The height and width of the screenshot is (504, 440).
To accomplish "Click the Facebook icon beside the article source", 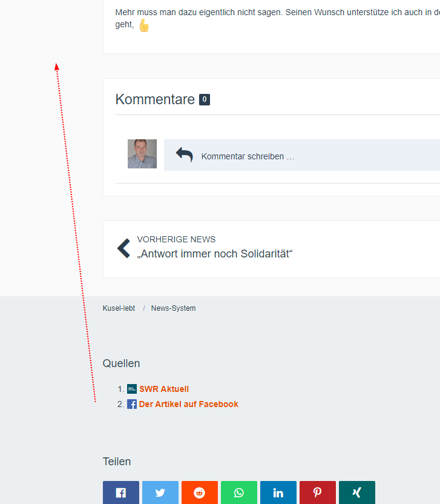I will tap(132, 404).
